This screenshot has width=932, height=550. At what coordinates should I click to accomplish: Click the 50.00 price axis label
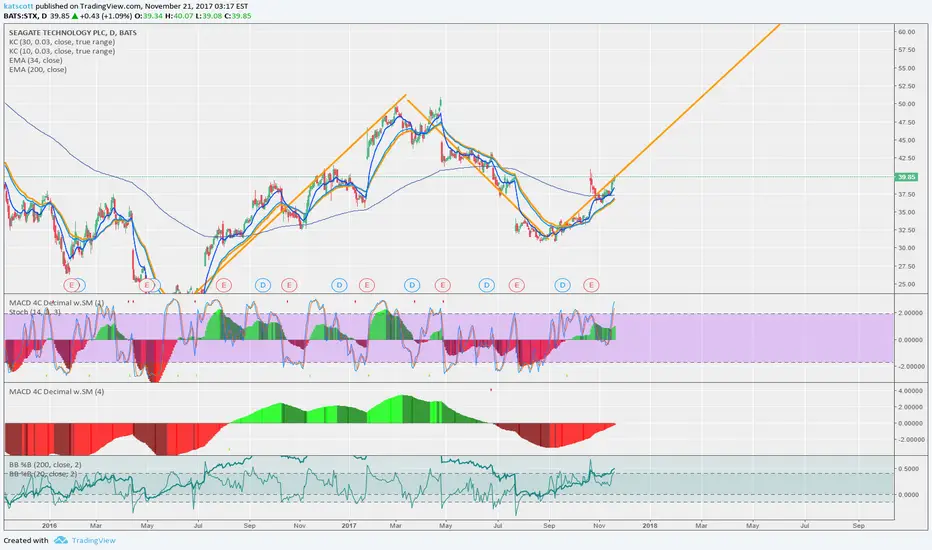pyautogui.click(x=906, y=104)
